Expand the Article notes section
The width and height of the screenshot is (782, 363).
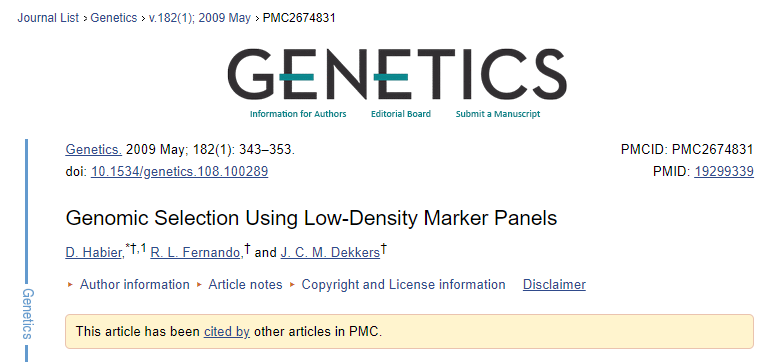coord(245,285)
